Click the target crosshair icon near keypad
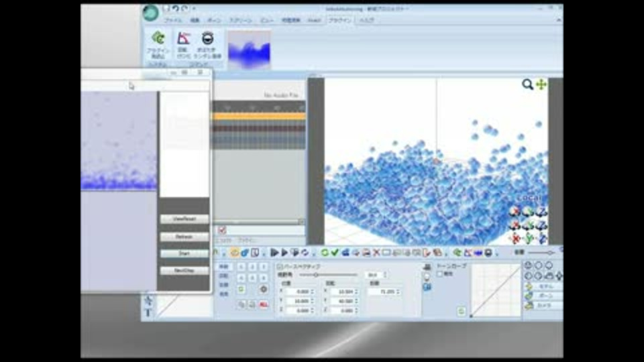The width and height of the screenshot is (644, 362). pyautogui.click(x=263, y=289)
